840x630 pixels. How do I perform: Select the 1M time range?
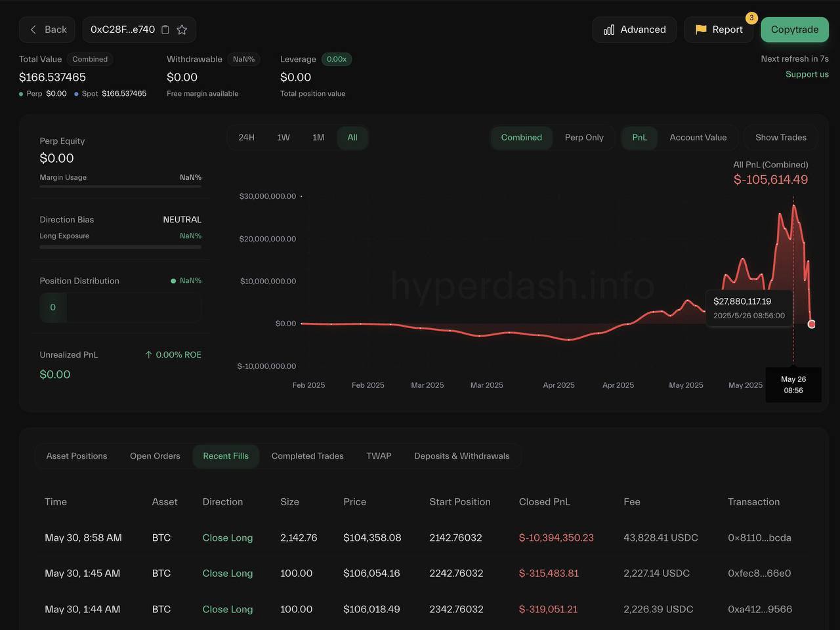318,137
